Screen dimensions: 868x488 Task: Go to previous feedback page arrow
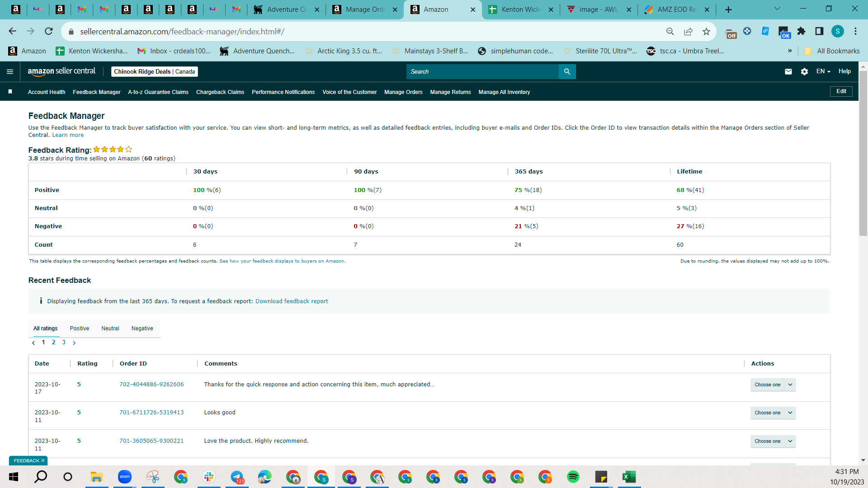(x=33, y=343)
